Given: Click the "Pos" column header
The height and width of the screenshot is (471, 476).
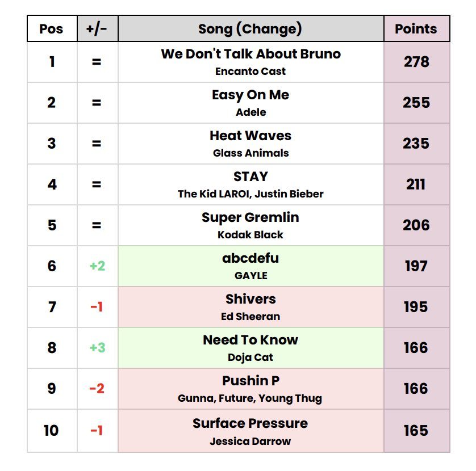Looking at the screenshot, I should (x=52, y=29).
